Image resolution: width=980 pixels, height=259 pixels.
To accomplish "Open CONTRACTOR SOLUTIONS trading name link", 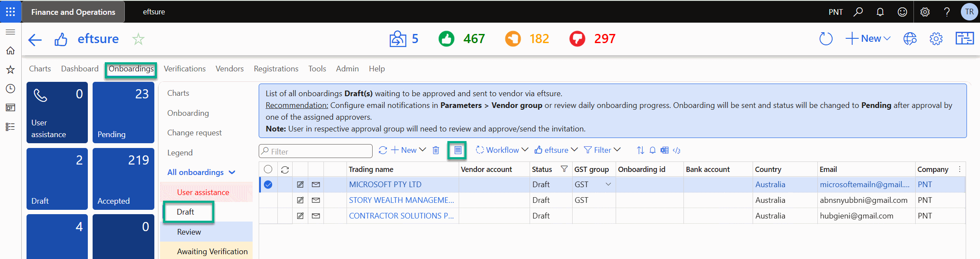I will [401, 216].
